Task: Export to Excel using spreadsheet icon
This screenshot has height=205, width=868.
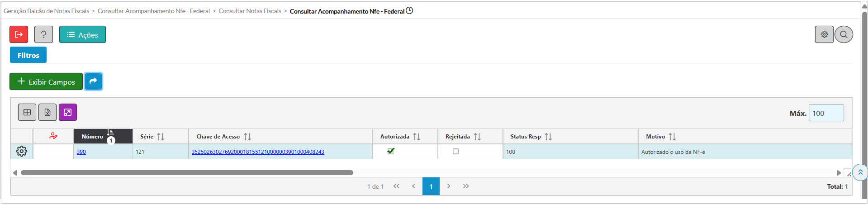Action: (47, 112)
